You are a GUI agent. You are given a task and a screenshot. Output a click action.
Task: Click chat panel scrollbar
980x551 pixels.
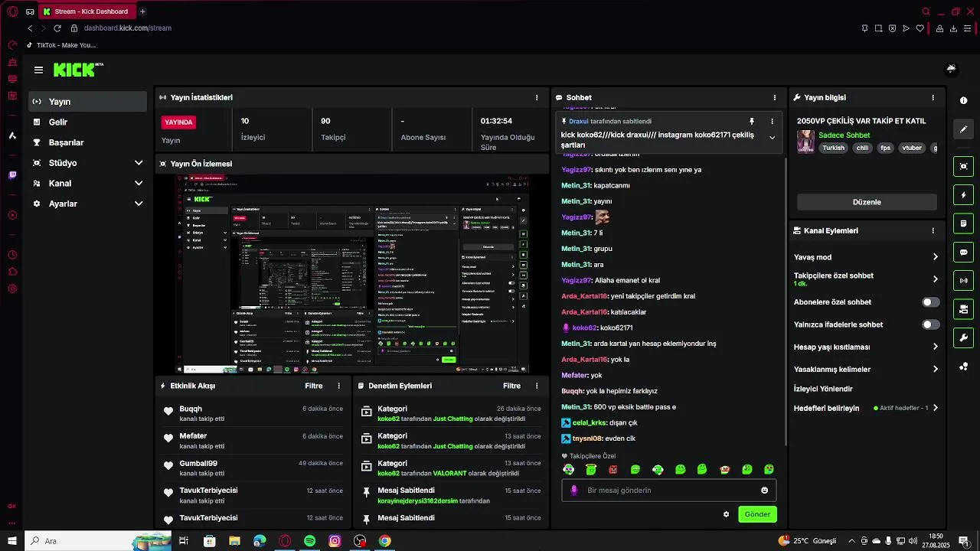tap(786, 302)
